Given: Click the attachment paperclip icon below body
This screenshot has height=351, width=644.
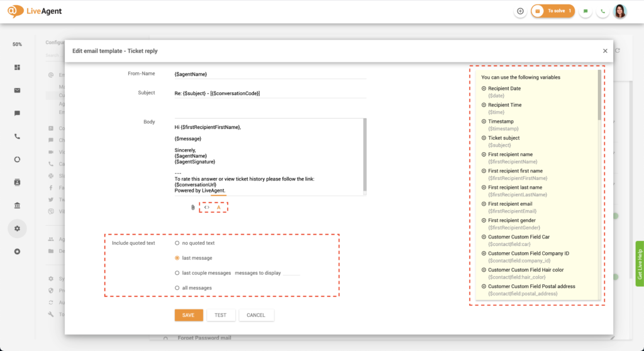Looking at the screenshot, I should point(193,207).
